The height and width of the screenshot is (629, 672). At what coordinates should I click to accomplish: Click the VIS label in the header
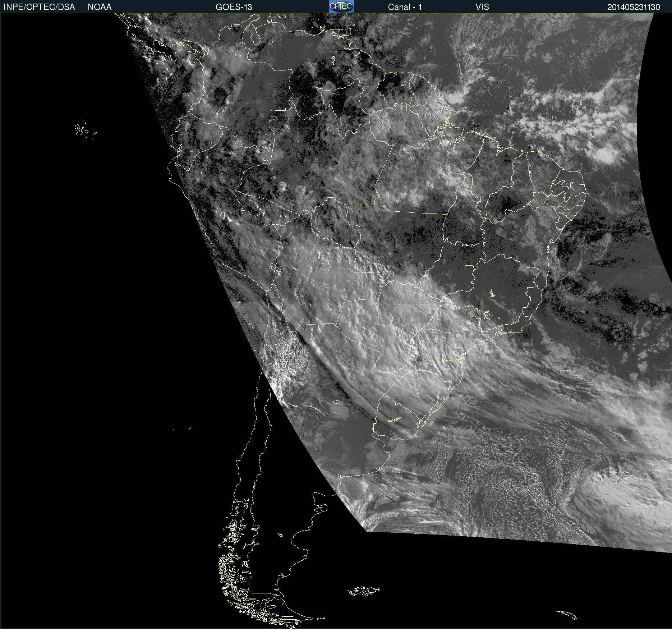(482, 7)
